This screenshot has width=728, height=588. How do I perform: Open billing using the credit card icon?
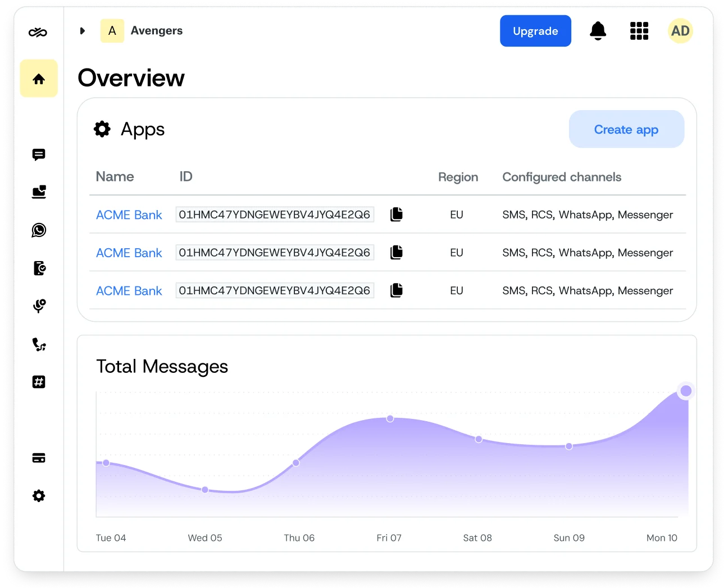tap(39, 458)
